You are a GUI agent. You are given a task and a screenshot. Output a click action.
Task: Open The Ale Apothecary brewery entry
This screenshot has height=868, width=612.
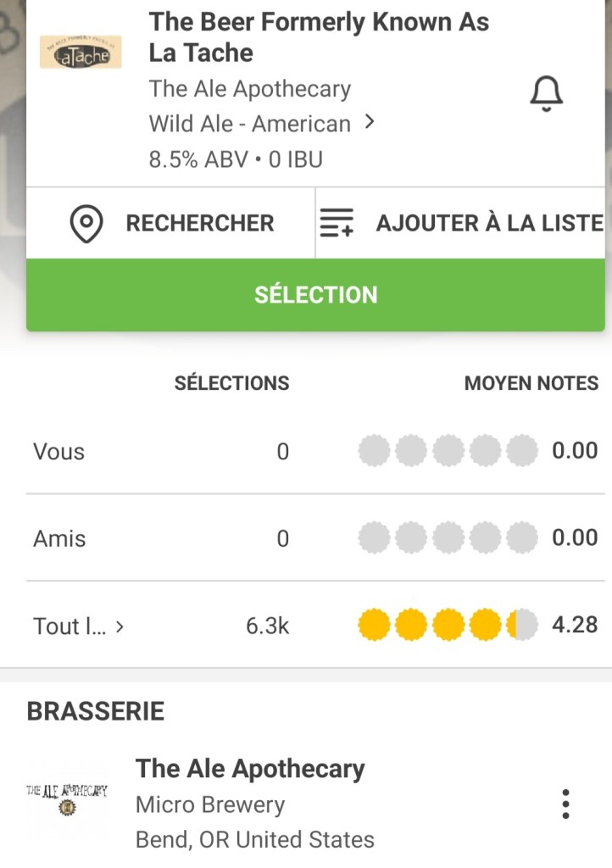tap(250, 769)
